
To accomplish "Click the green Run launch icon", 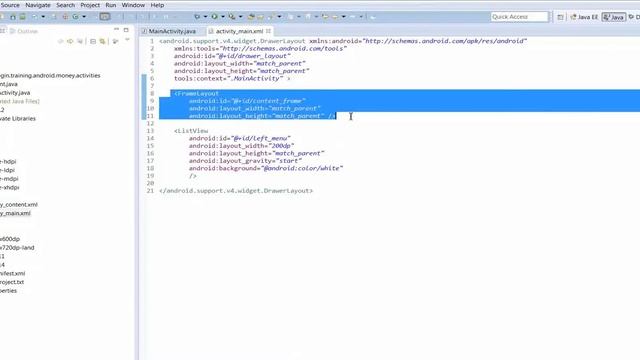I will click(x=214, y=17).
